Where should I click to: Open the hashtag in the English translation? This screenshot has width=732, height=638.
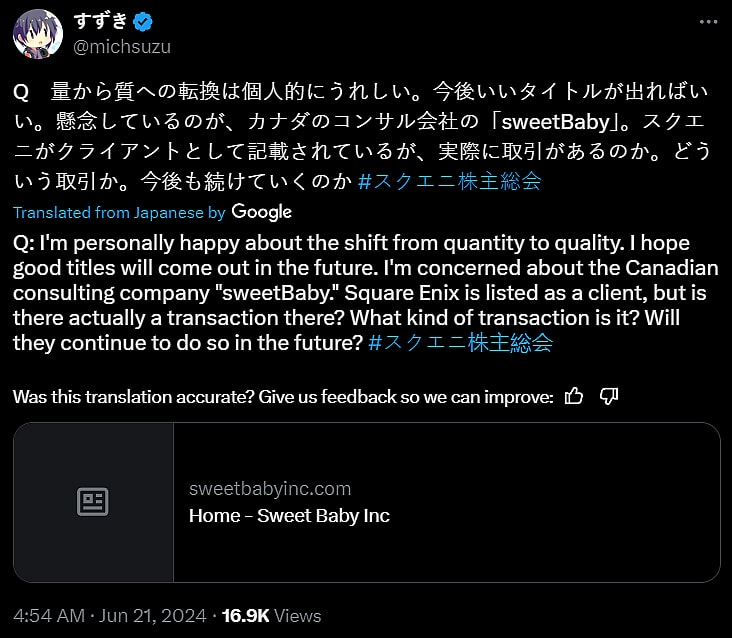coord(460,342)
